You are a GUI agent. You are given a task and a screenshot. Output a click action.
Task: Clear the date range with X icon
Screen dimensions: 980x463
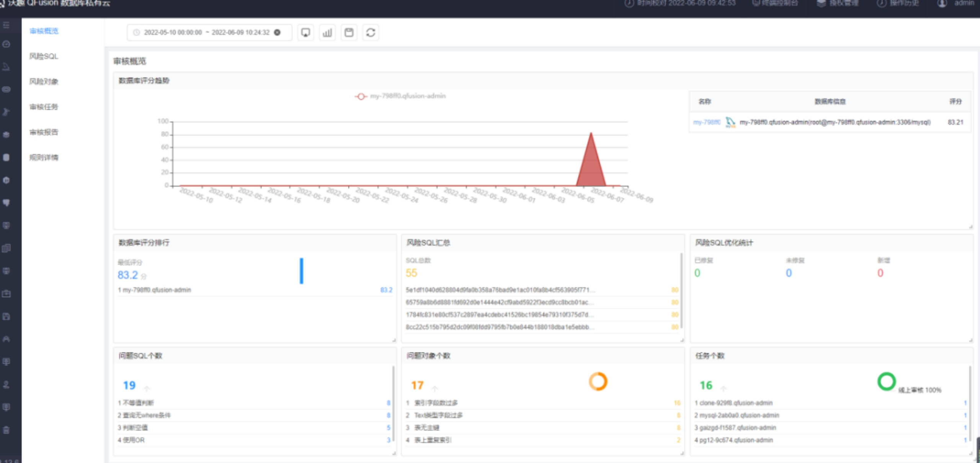pos(277,33)
